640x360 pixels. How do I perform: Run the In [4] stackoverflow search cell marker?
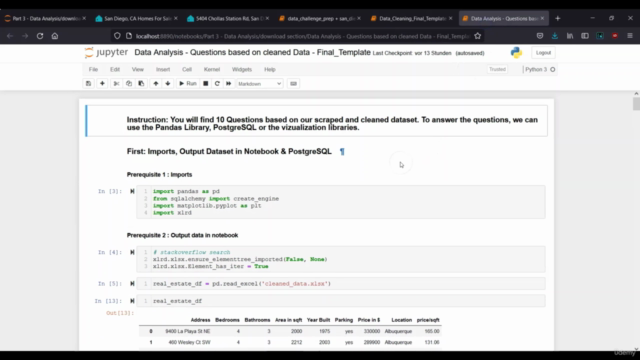132,252
